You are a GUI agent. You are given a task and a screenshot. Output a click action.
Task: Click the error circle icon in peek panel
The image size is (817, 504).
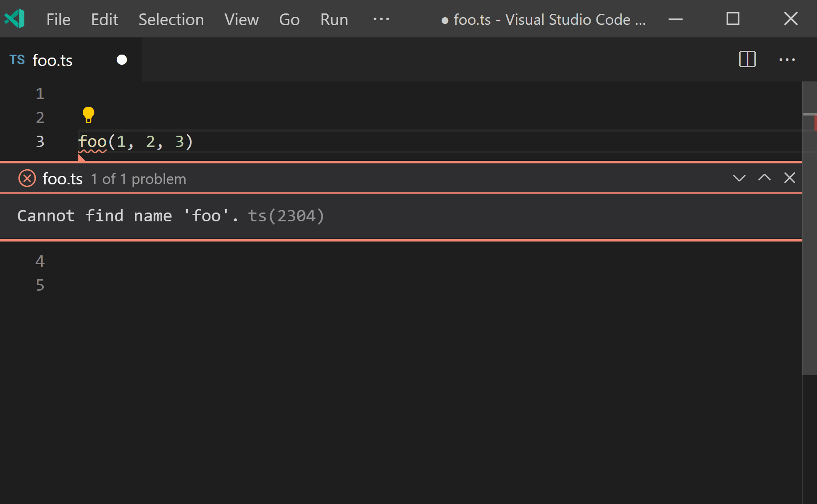[26, 178]
